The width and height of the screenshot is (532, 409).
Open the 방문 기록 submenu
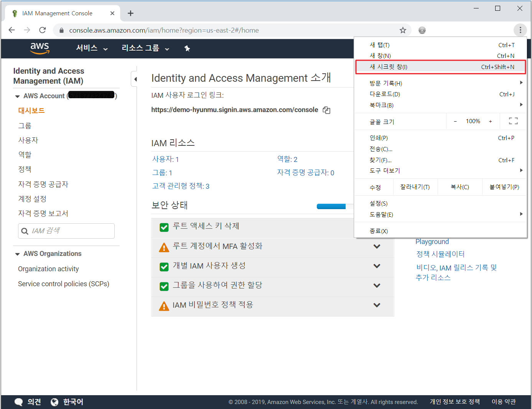point(440,83)
